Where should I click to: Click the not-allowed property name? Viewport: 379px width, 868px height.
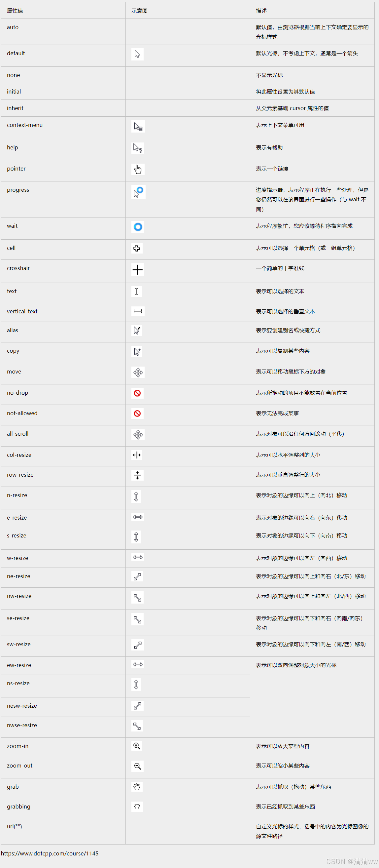22,413
